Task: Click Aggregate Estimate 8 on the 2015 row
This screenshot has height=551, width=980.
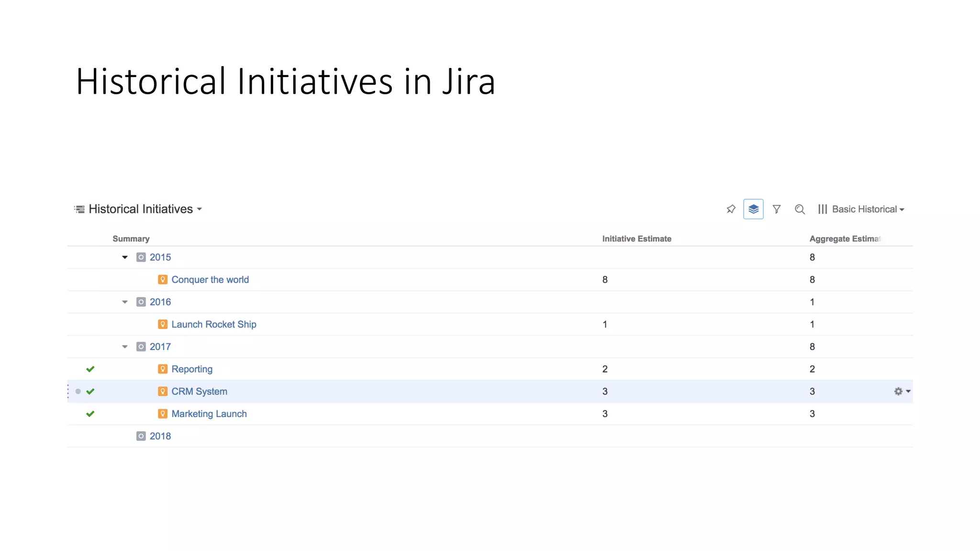Action: tap(812, 257)
